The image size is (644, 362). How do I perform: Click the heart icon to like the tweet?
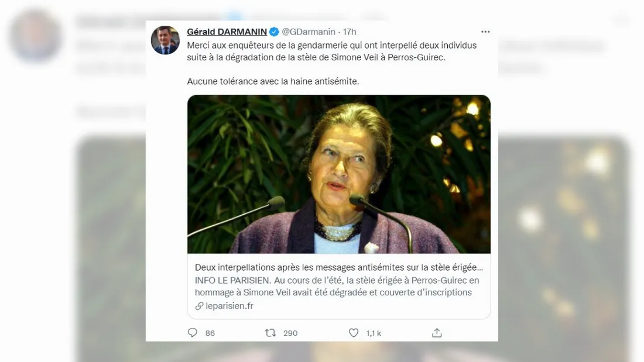[354, 332]
